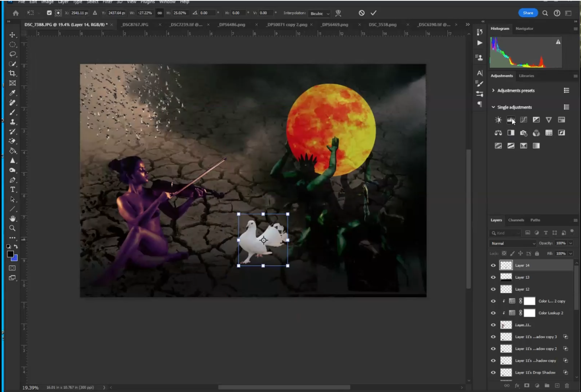
Task: Open the blend mode dropdown showing Normal
Action: click(513, 243)
